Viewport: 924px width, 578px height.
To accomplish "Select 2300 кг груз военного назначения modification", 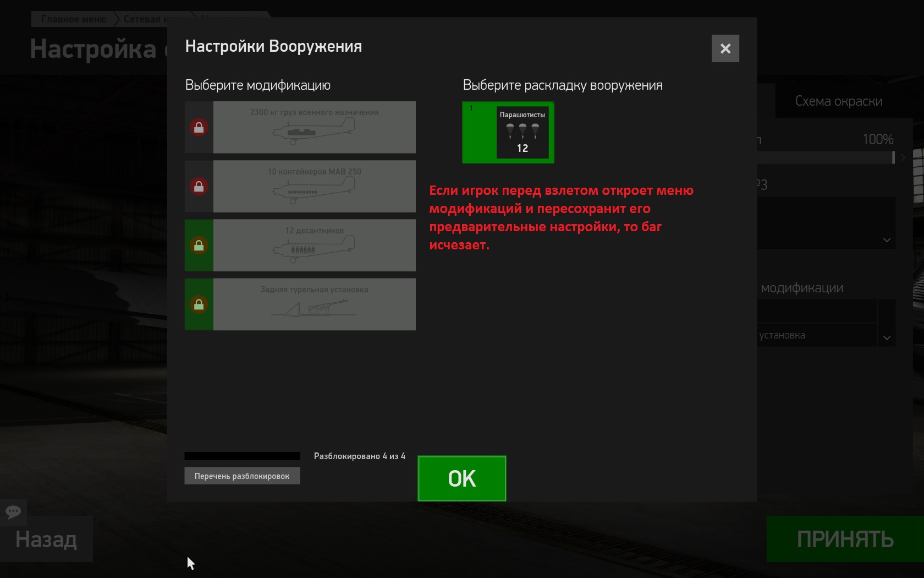I will pyautogui.click(x=314, y=127).
